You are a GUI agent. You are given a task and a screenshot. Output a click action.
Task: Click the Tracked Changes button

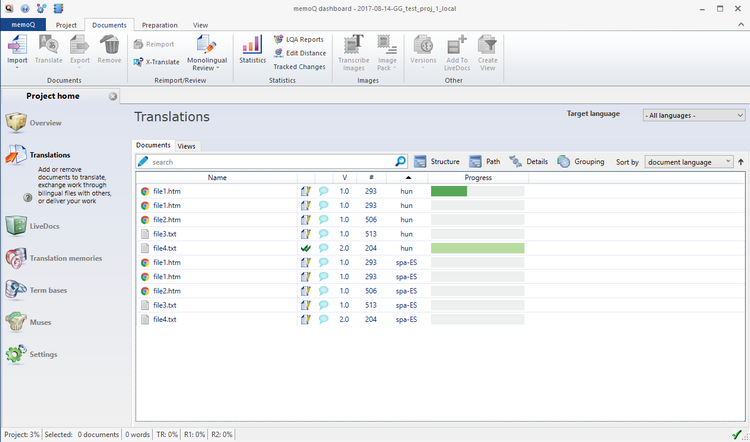click(x=298, y=67)
